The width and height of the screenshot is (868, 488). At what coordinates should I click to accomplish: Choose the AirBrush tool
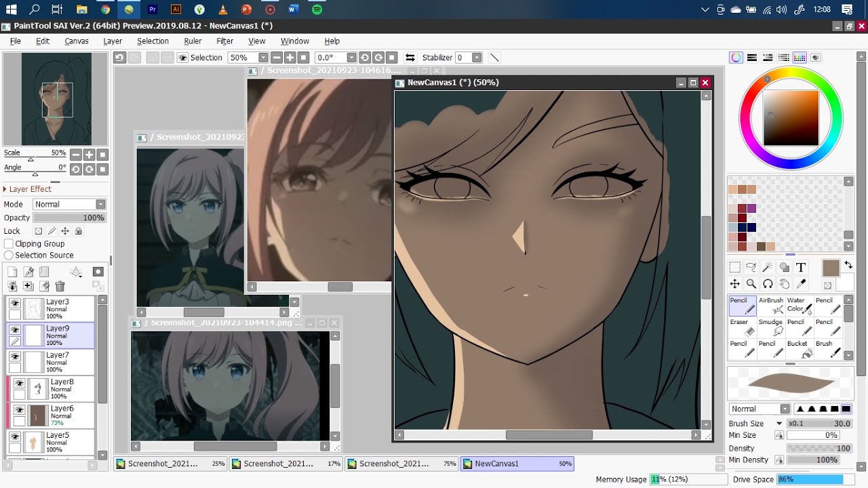click(771, 306)
